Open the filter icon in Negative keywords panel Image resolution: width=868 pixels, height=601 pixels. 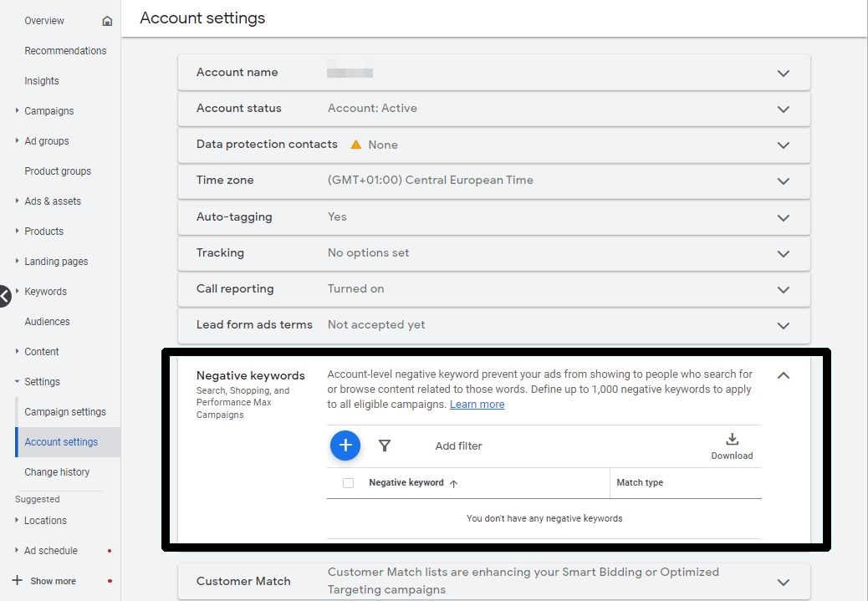click(x=385, y=446)
